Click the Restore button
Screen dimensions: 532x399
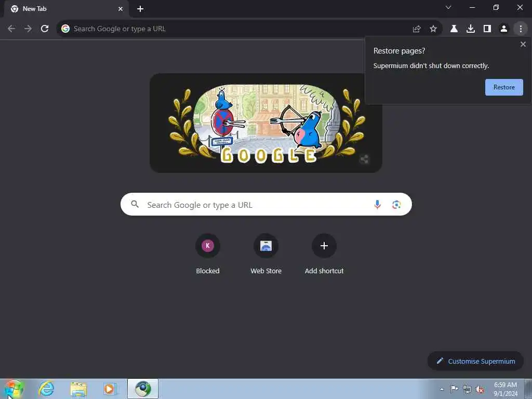point(504,87)
